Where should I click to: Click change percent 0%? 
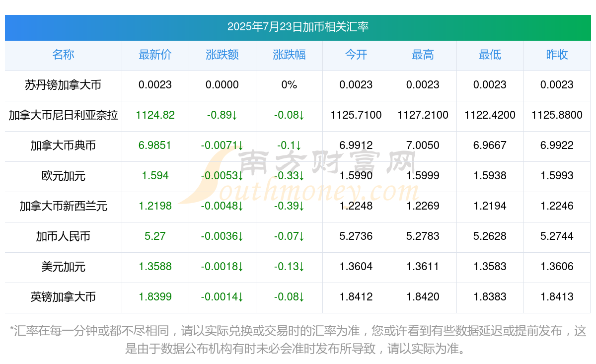pyautogui.click(x=289, y=85)
